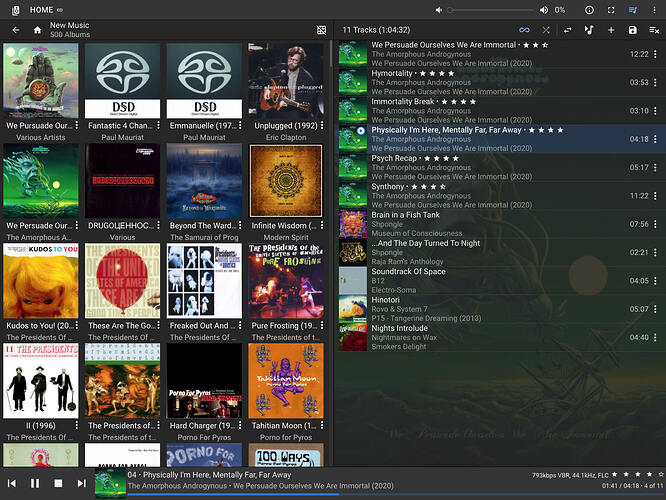Image resolution: width=666 pixels, height=500 pixels.
Task: Save the play queue
Action: pos(632,30)
